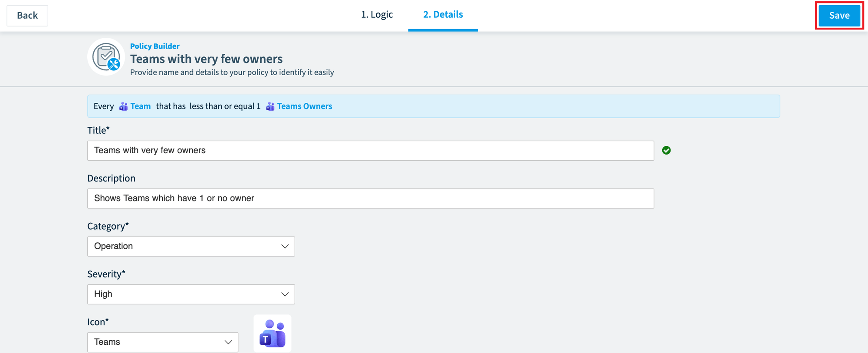
Task: Click the Policy Builder link
Action: pyautogui.click(x=155, y=46)
